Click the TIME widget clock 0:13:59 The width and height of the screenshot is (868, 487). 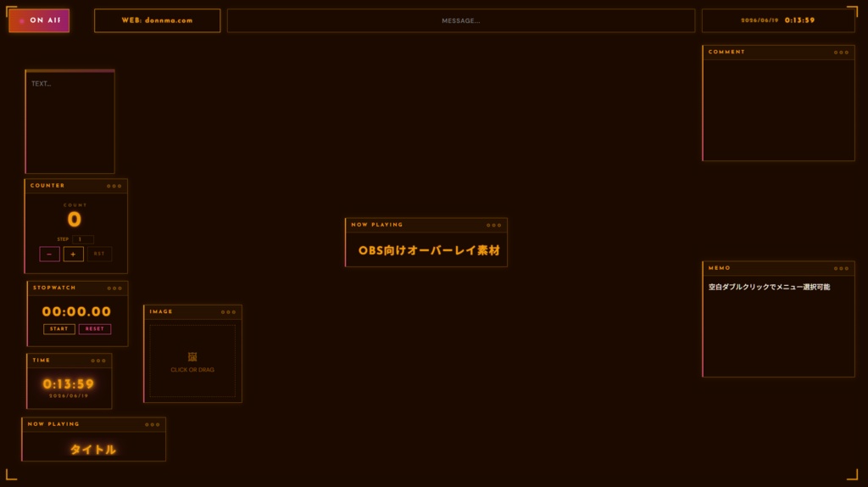click(69, 384)
